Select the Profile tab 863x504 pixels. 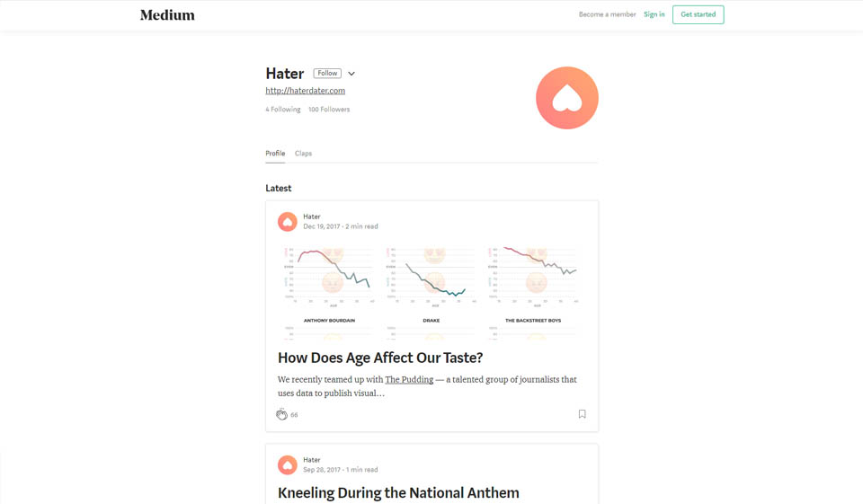click(x=275, y=154)
